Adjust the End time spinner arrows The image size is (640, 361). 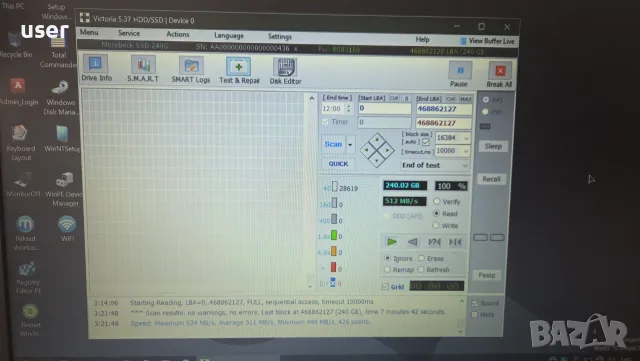349,108
